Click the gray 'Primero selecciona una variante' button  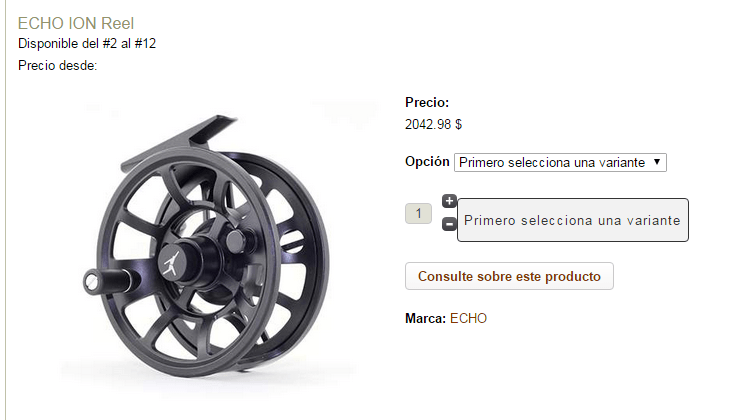coord(573,220)
